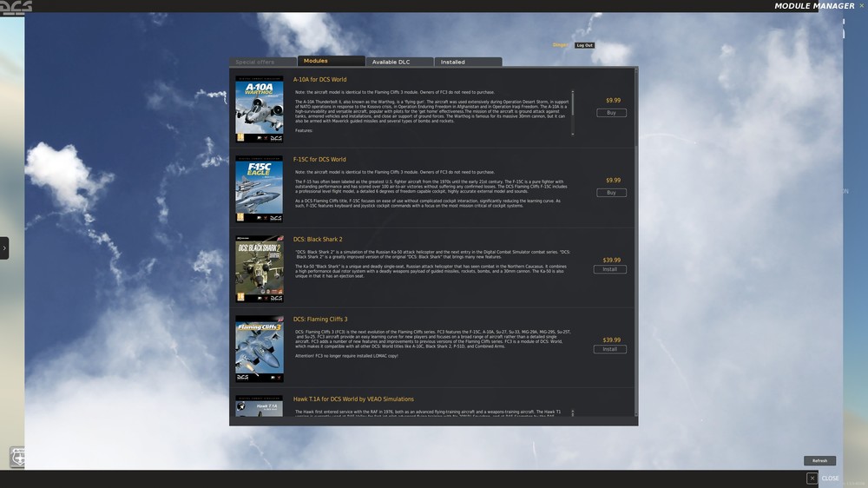Click the Log Out button

pos(584,45)
